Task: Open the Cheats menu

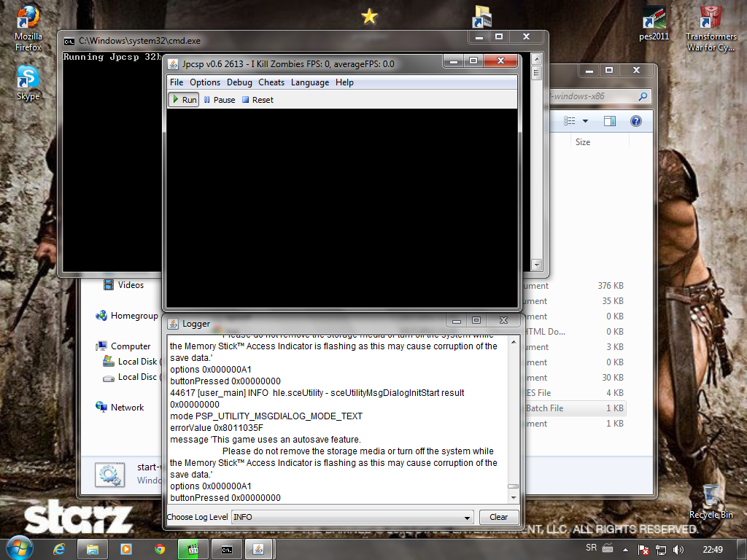Action: tap(271, 82)
